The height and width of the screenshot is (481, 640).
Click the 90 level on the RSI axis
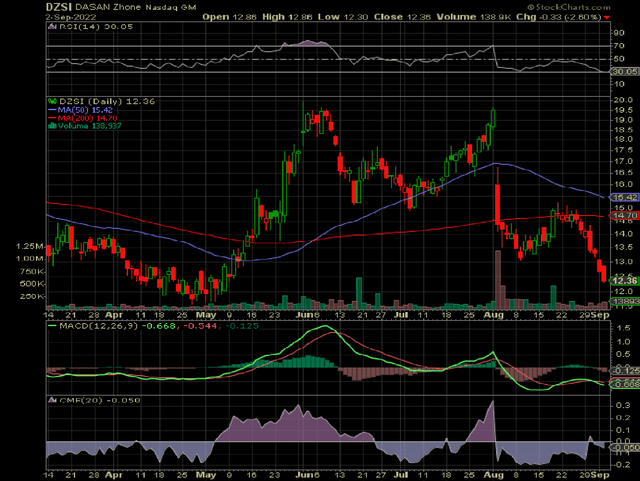[x=619, y=33]
